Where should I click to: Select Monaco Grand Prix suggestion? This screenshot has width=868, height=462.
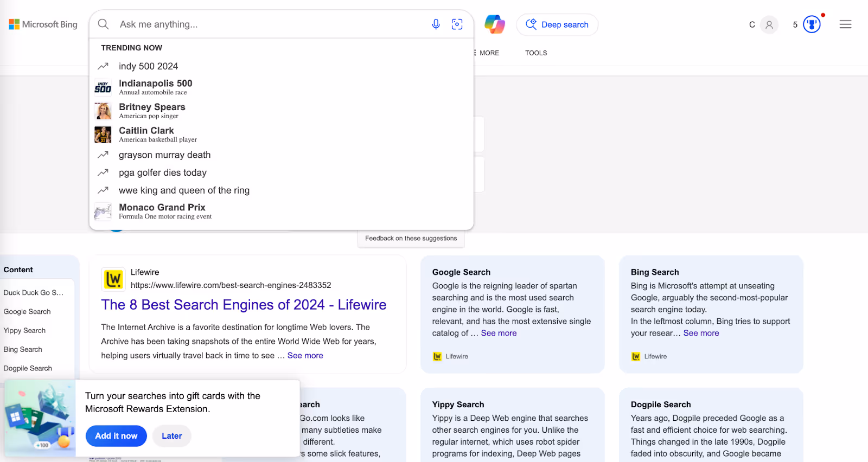point(281,211)
